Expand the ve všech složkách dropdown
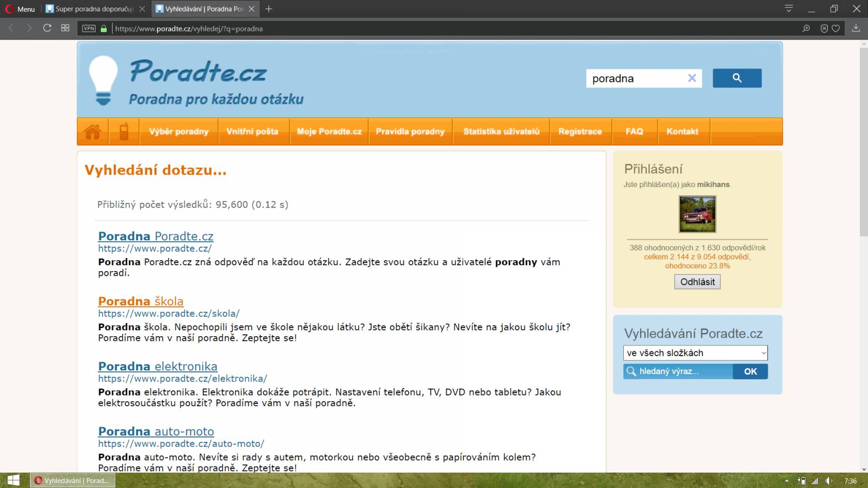Viewport: 868px width, 488px height. pyautogui.click(x=695, y=353)
